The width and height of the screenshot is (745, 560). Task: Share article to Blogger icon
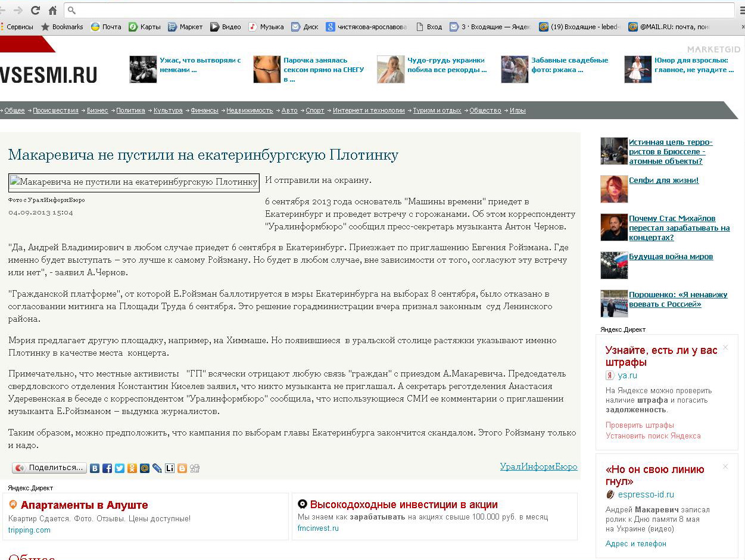click(x=182, y=468)
